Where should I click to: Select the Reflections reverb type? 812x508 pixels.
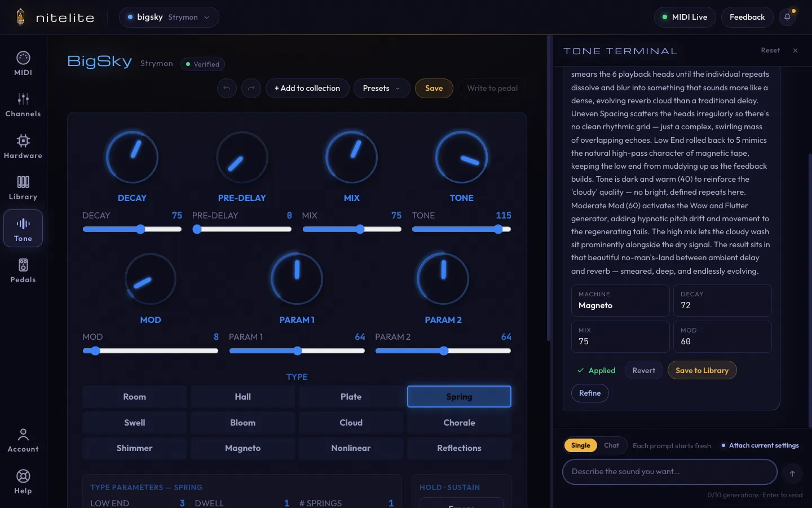[459, 448]
